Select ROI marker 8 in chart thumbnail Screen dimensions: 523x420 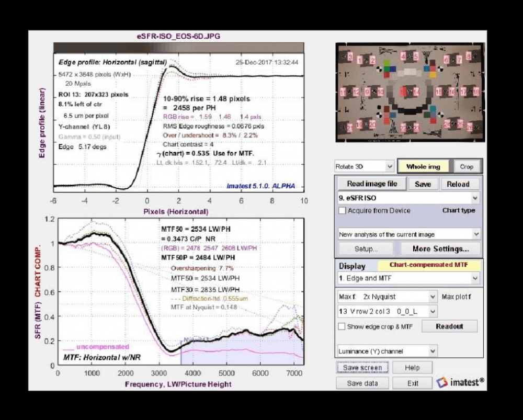[469, 55]
